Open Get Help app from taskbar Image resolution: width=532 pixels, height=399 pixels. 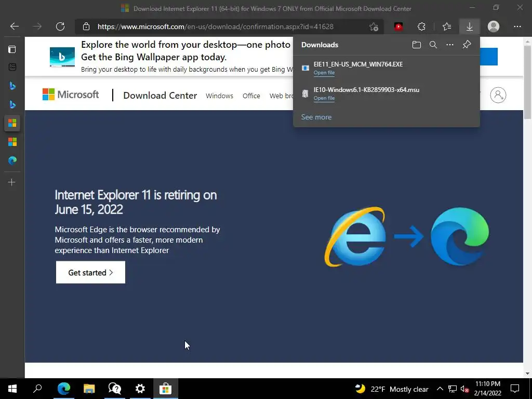tap(115, 389)
